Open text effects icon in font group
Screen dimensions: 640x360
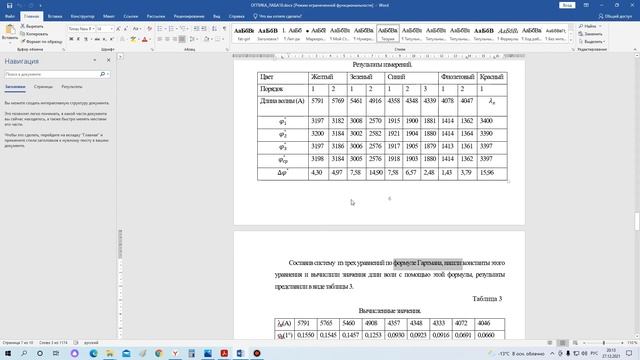(x=122, y=39)
